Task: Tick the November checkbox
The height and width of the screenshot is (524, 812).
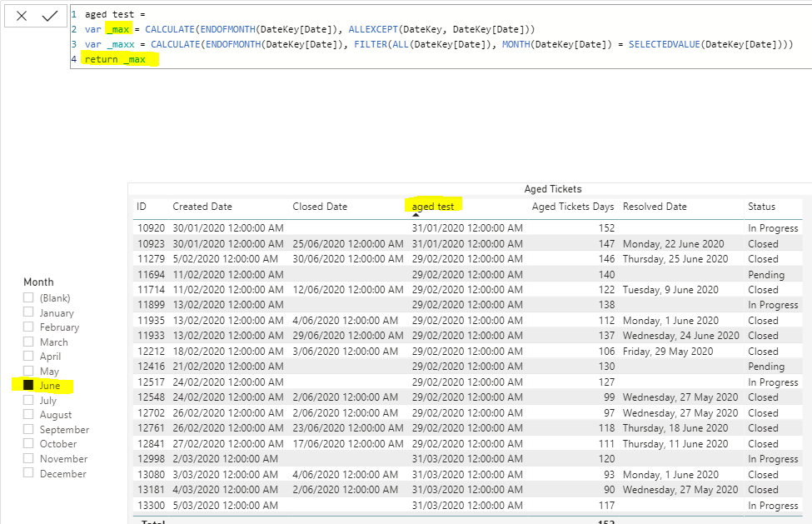Action: 28,458
